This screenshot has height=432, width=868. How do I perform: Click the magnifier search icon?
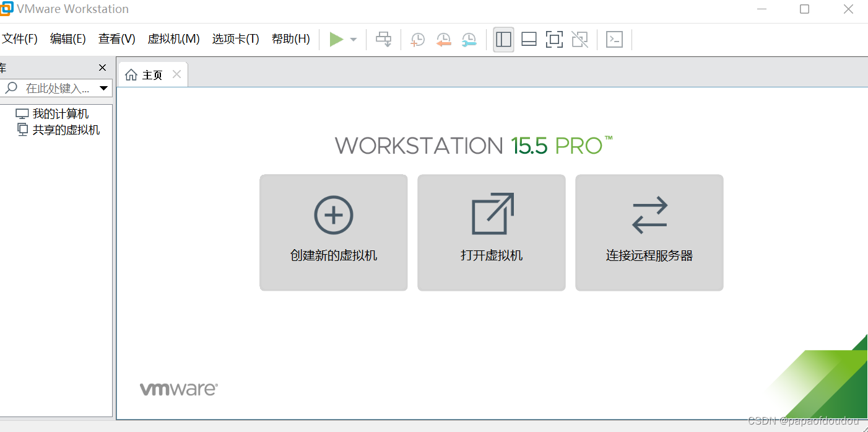tap(11, 89)
